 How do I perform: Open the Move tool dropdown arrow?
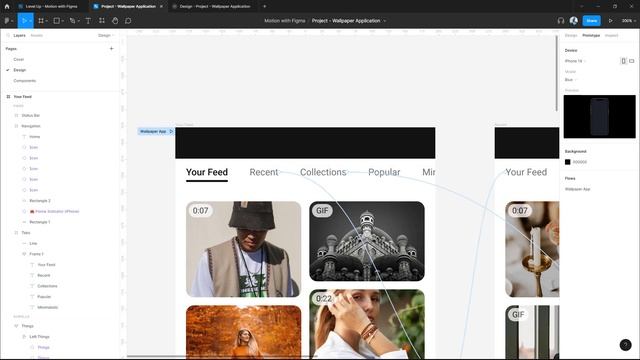tap(31, 21)
